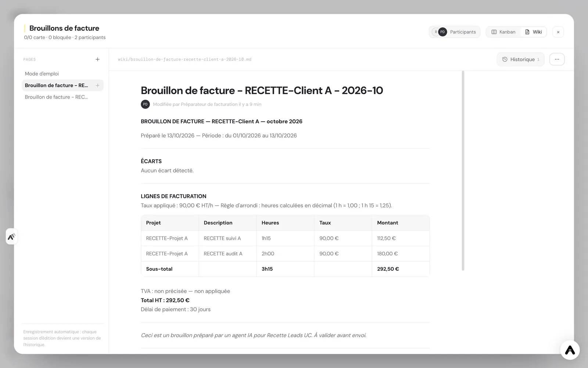Click the Délai de paiement : 30 jours line
The height and width of the screenshot is (368, 588).
pos(176,309)
